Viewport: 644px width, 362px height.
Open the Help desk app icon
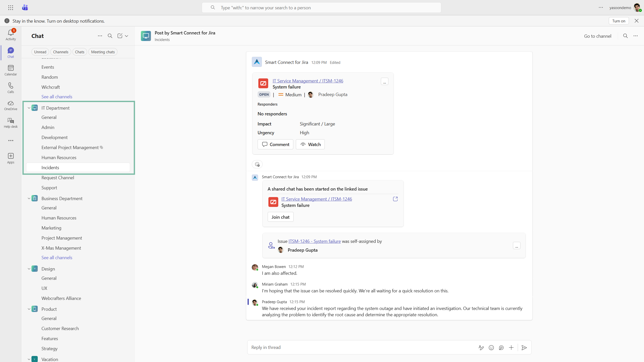(11, 123)
